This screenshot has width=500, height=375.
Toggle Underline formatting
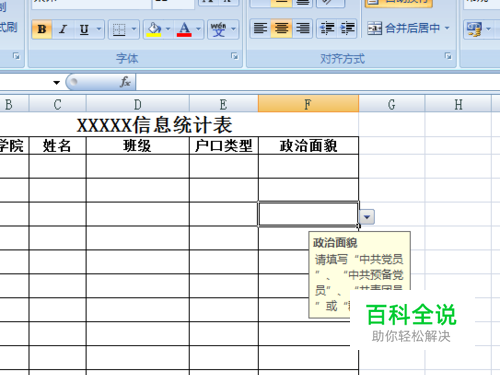(x=84, y=29)
